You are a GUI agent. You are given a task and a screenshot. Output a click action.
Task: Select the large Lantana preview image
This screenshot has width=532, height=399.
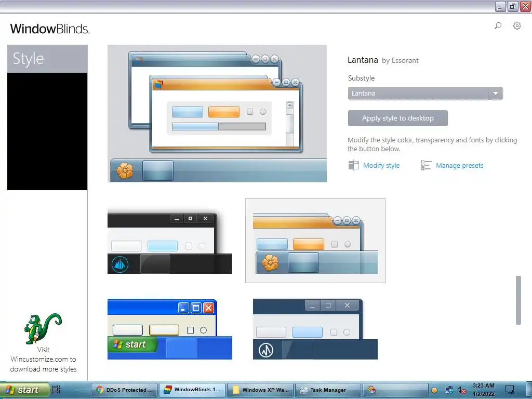[x=217, y=113]
